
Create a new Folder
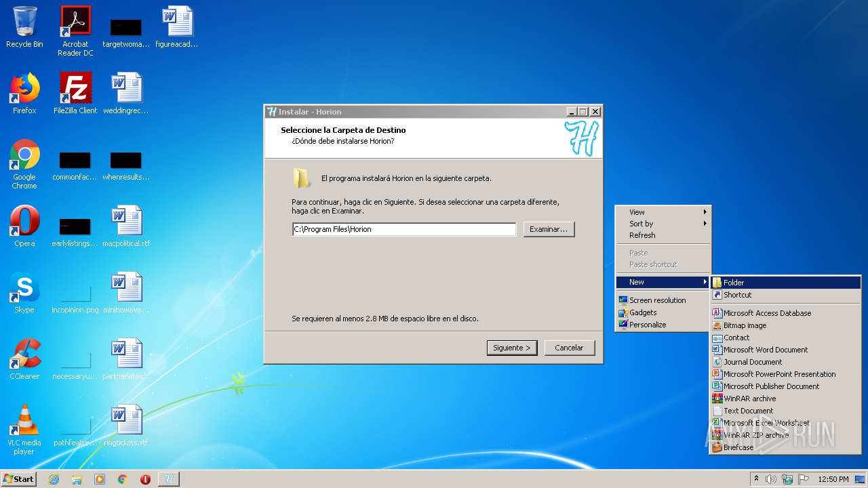coord(785,283)
